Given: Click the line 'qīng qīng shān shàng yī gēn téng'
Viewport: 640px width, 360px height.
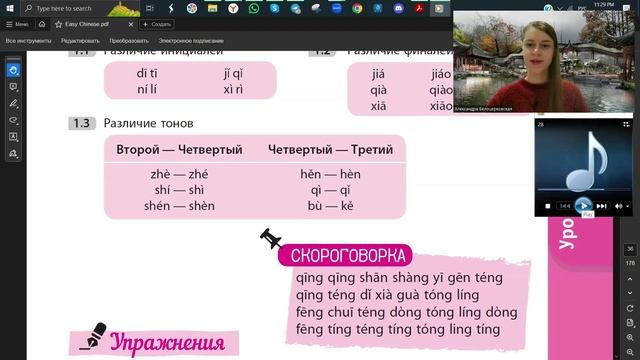Looking at the screenshot, I should pyautogui.click(x=399, y=278).
